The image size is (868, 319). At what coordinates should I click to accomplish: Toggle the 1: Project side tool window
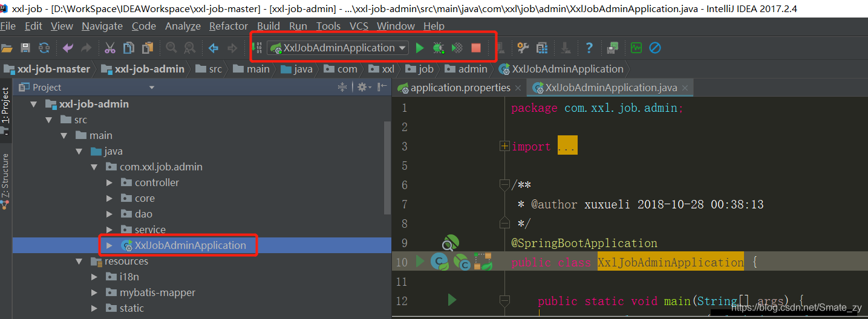click(x=5, y=112)
